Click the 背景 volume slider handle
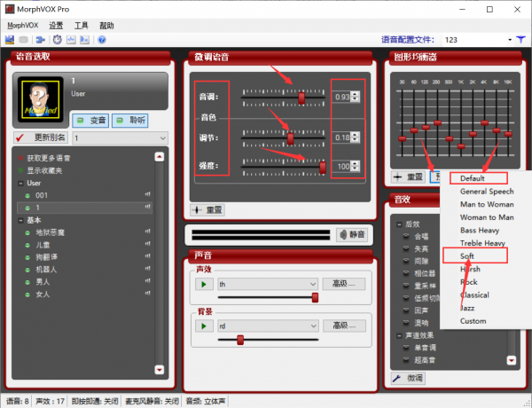Viewport: 532px width, 408px height. coord(240,340)
